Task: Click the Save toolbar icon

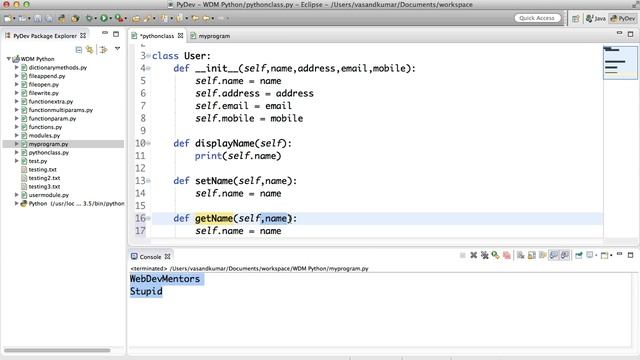Action: tap(38, 18)
